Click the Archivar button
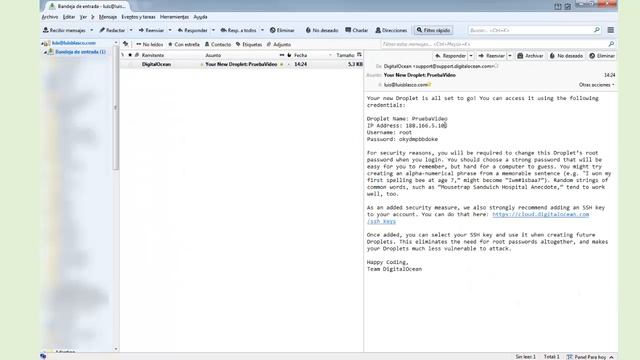The width and height of the screenshot is (640, 360). coord(530,56)
